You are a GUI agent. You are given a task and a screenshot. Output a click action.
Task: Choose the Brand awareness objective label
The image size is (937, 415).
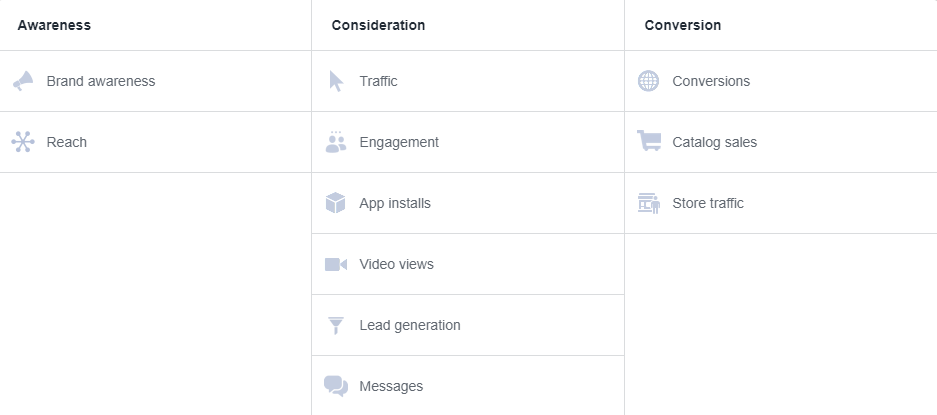point(101,81)
